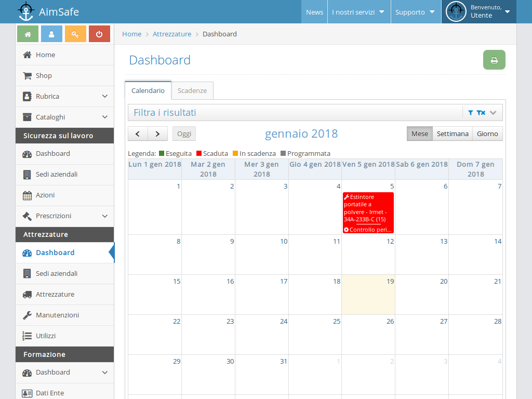Clear filters with the funnel-x icon

click(x=481, y=113)
